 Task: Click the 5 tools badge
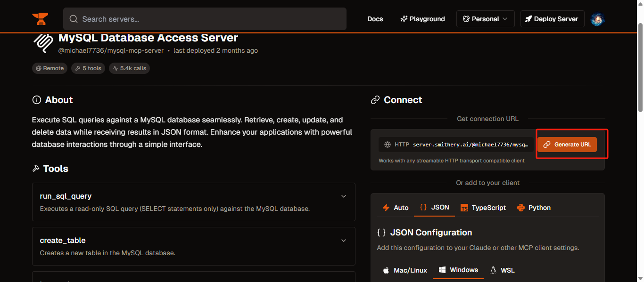(x=88, y=68)
